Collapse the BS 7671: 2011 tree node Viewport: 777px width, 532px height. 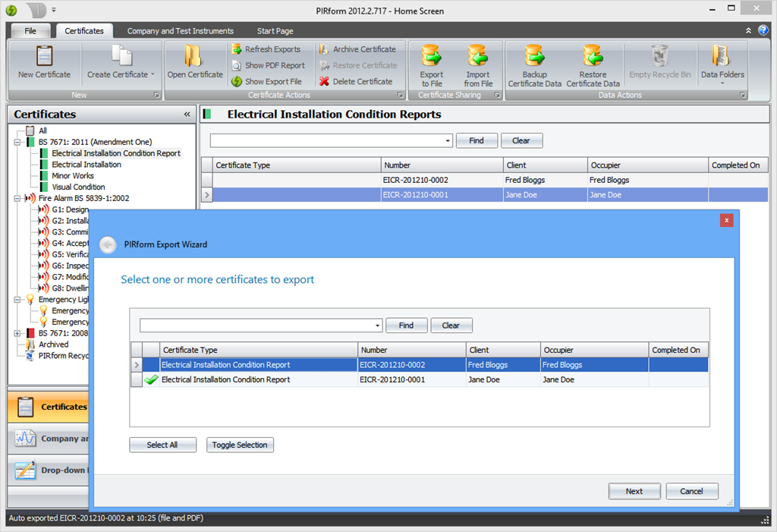[x=17, y=142]
